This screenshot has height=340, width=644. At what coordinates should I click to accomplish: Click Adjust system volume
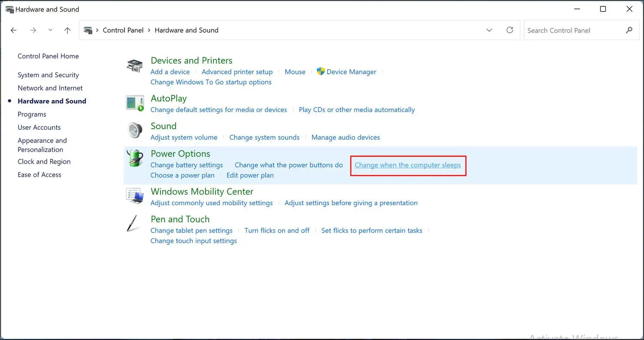(184, 138)
